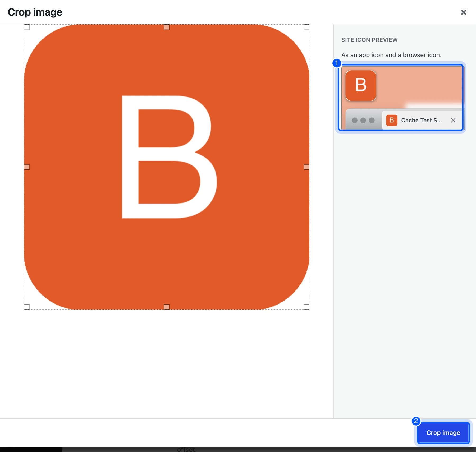Click the bottom-right crop corner handle

pyautogui.click(x=306, y=307)
